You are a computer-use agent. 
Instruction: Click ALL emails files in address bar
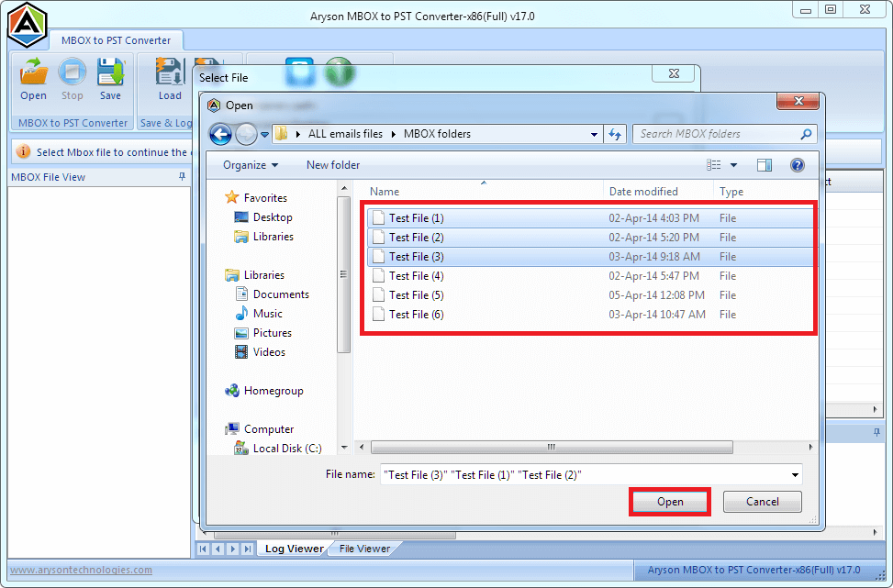(345, 134)
